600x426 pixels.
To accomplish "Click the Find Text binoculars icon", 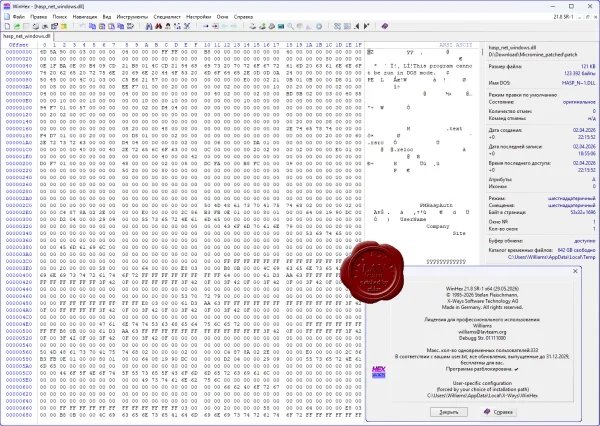I will [x=149, y=26].
